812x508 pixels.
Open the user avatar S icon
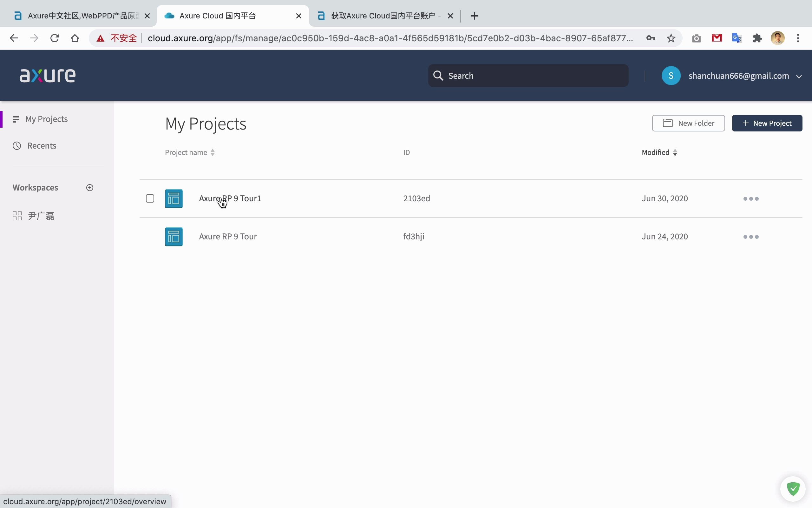pyautogui.click(x=671, y=76)
